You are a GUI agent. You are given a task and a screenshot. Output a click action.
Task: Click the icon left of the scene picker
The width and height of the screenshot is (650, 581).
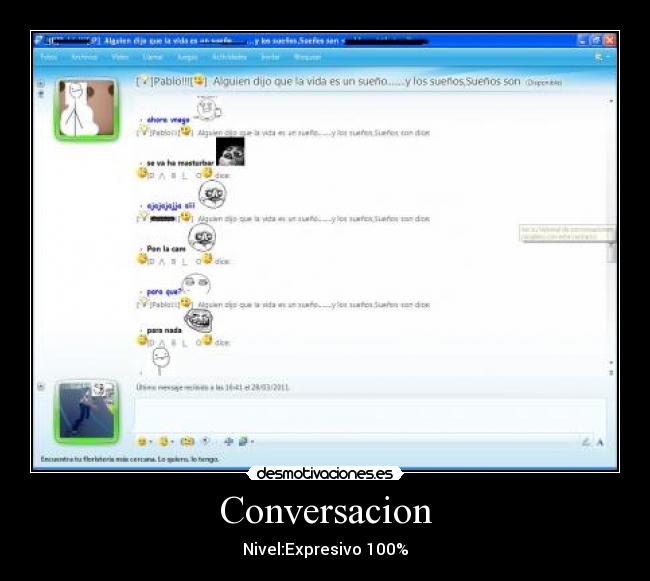228,442
